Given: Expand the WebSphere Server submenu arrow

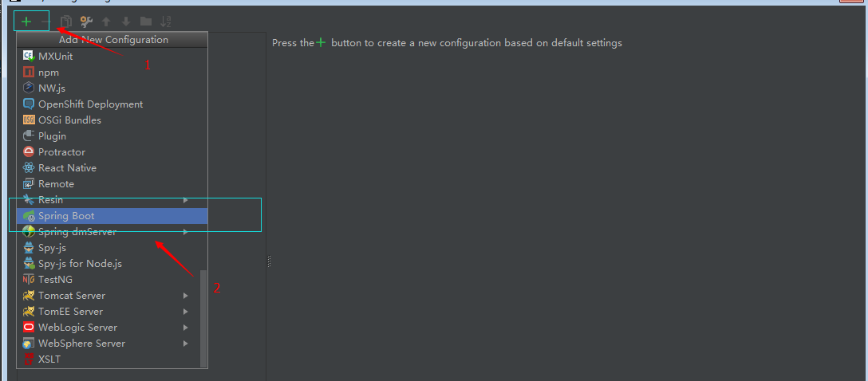Looking at the screenshot, I should point(186,344).
